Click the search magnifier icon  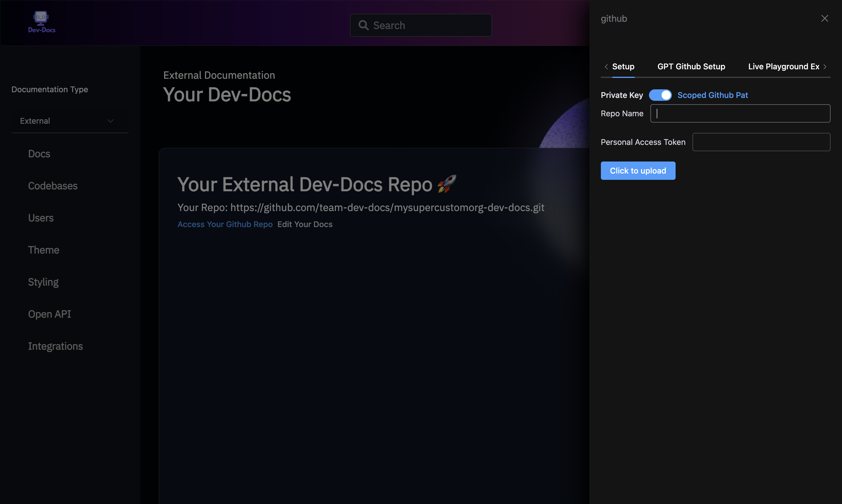[x=363, y=25]
